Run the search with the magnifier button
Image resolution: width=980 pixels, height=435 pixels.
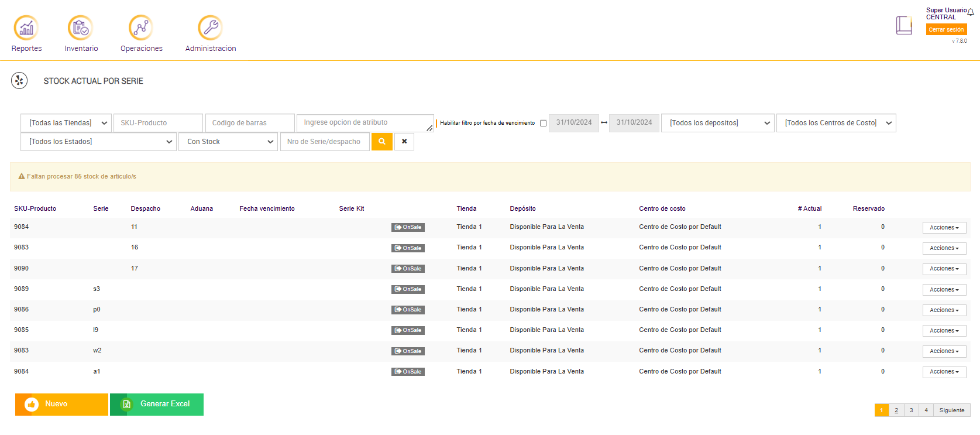[382, 142]
